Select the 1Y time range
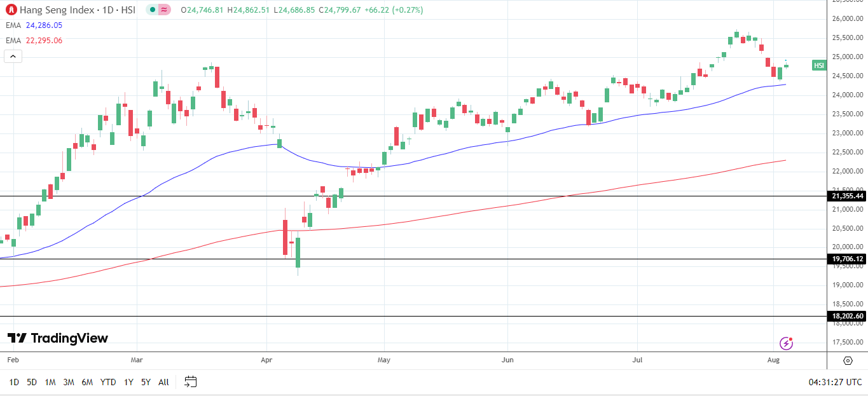868x396 pixels. [128, 382]
